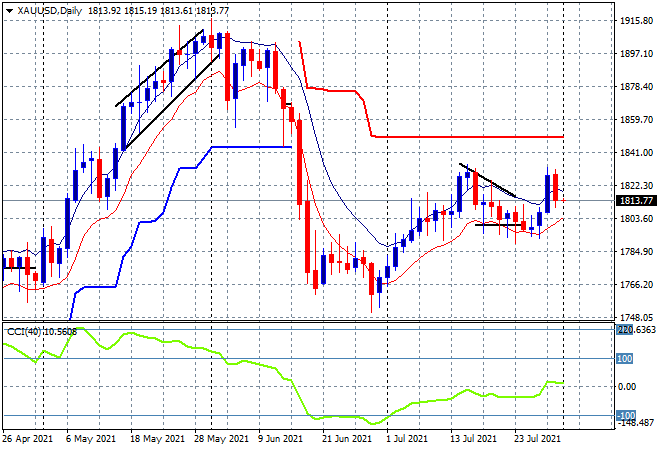Image resolution: width=660 pixels, height=450 pixels.
Task: Click price scale value 1859.70
Action: pos(636,120)
